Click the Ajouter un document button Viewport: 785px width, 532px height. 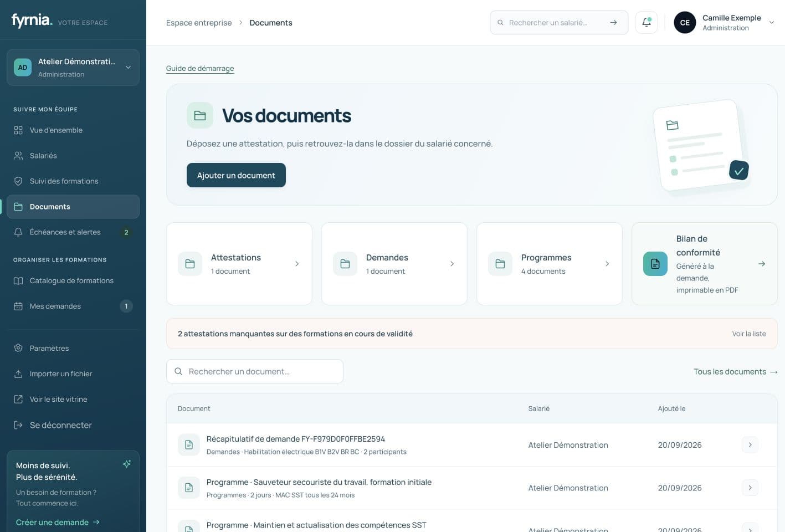pos(236,175)
